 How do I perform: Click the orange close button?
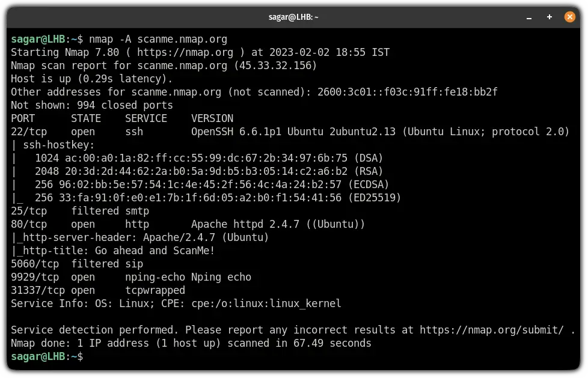coord(569,17)
